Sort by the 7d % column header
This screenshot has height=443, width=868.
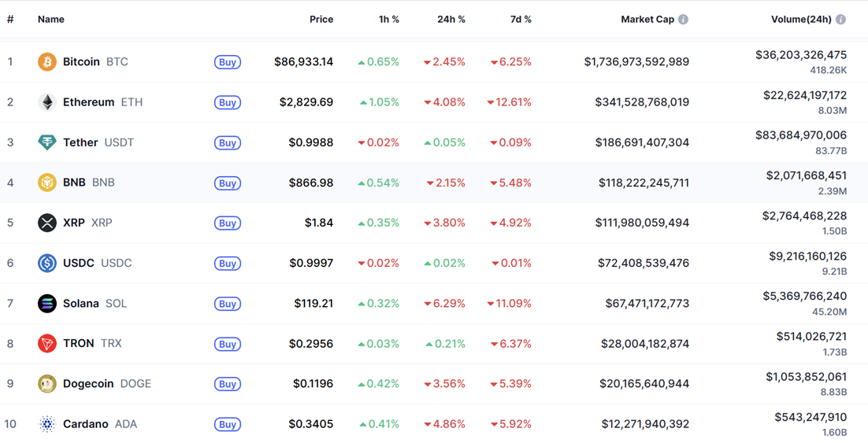(520, 20)
